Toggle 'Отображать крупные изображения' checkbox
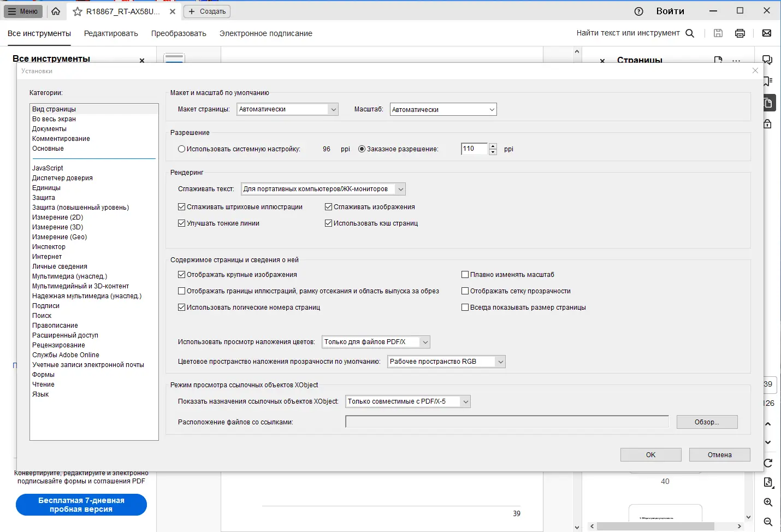This screenshot has height=532, width=781. (181, 275)
